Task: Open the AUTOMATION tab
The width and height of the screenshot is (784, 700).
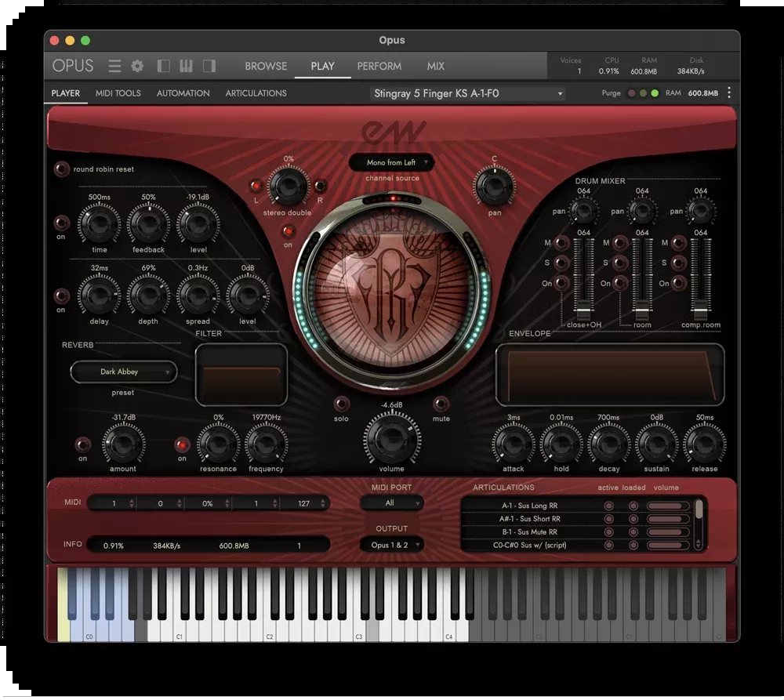Action: point(183,93)
